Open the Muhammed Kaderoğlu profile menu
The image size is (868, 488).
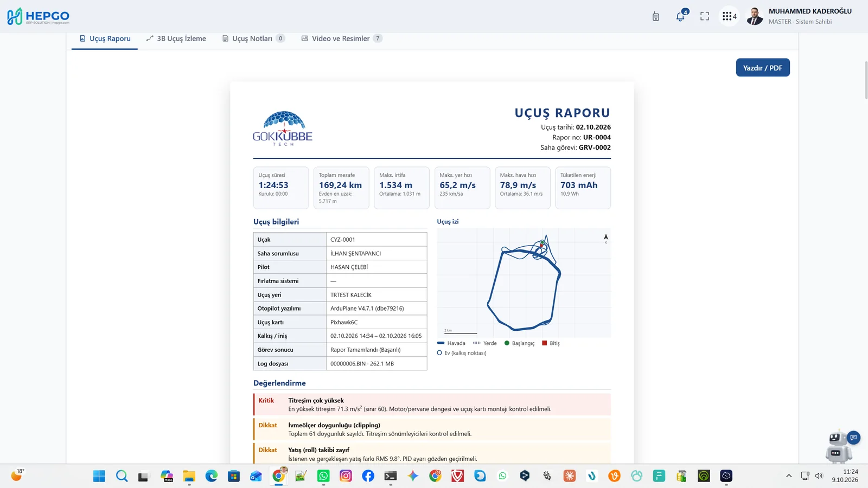pyautogui.click(x=800, y=16)
